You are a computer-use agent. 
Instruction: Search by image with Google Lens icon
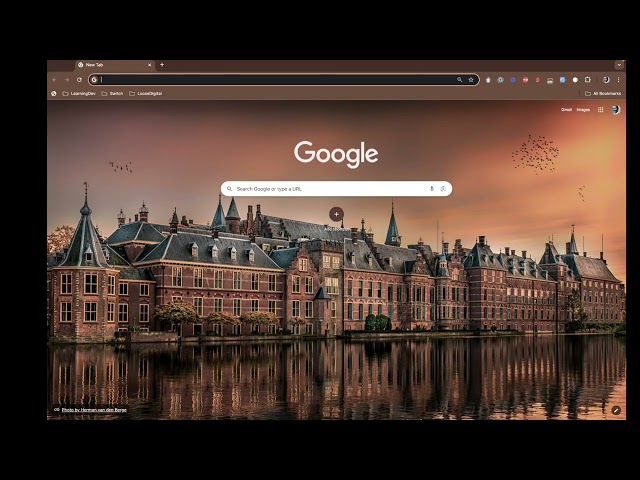coord(443,189)
